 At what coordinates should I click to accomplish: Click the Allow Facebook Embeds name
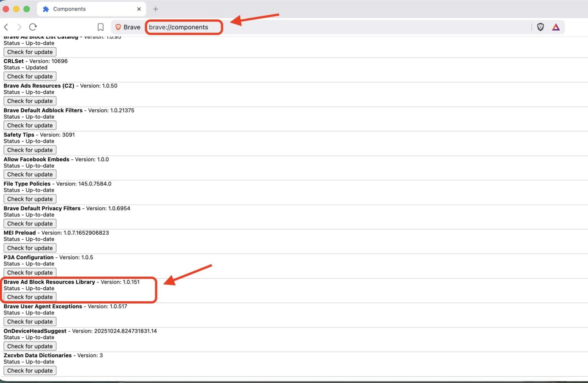pos(37,159)
